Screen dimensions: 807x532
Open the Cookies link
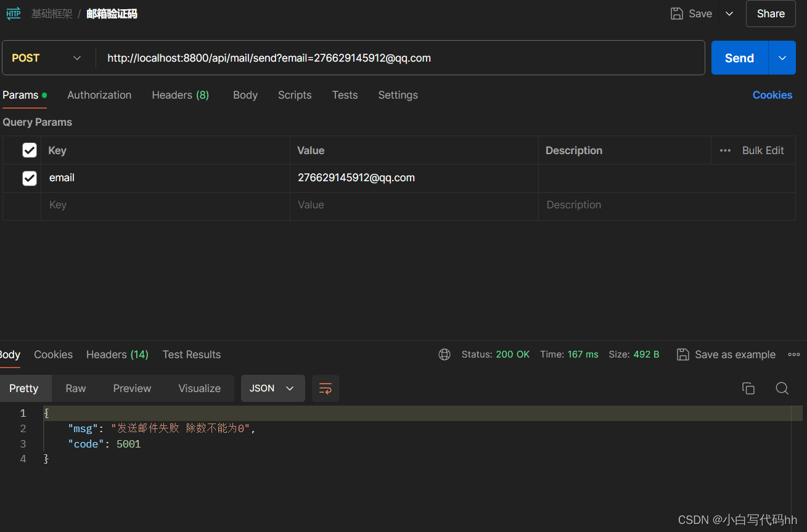772,95
